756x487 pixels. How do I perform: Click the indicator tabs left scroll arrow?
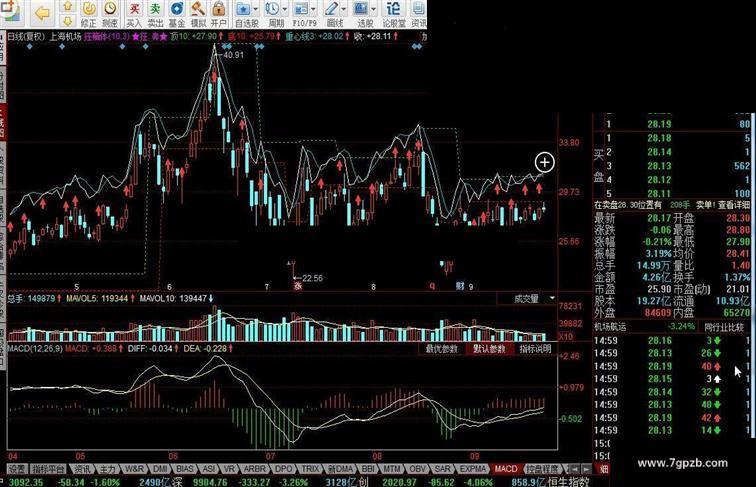(574, 469)
